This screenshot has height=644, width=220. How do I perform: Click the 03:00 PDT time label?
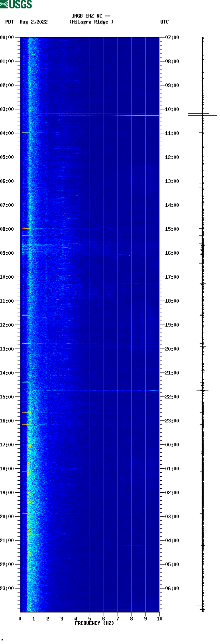coord(7,109)
